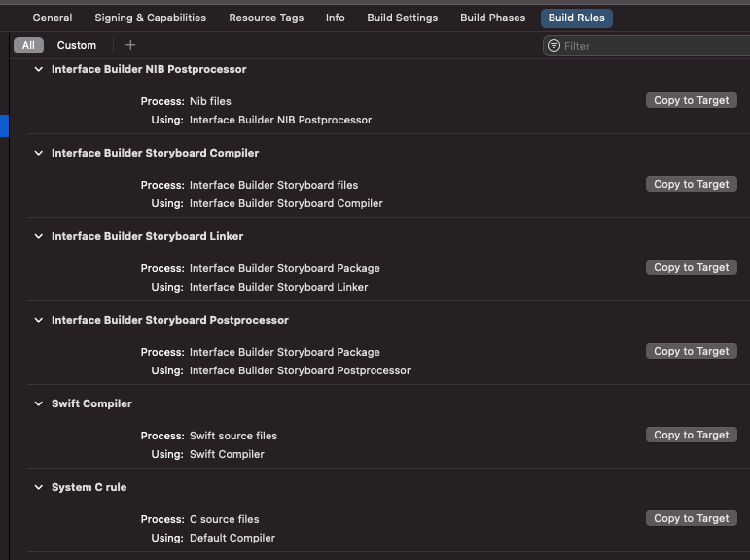Select Using value 'Interface Builder Storyboard Linker'

(278, 288)
